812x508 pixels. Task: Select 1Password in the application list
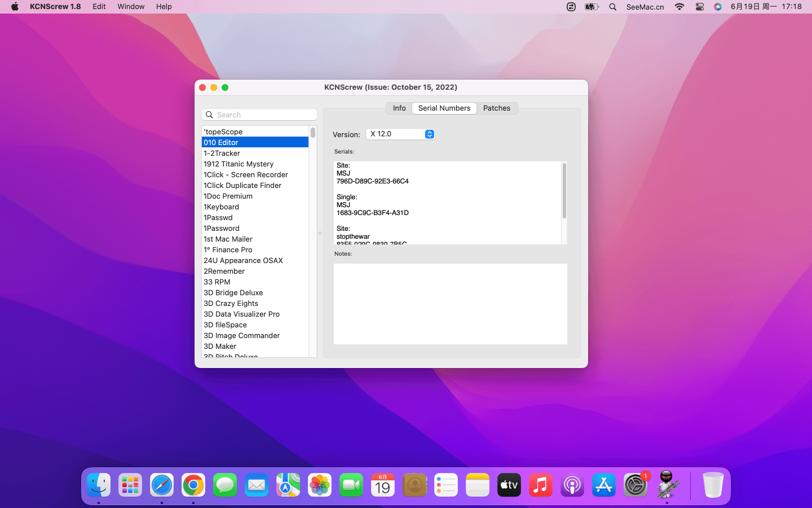point(222,229)
